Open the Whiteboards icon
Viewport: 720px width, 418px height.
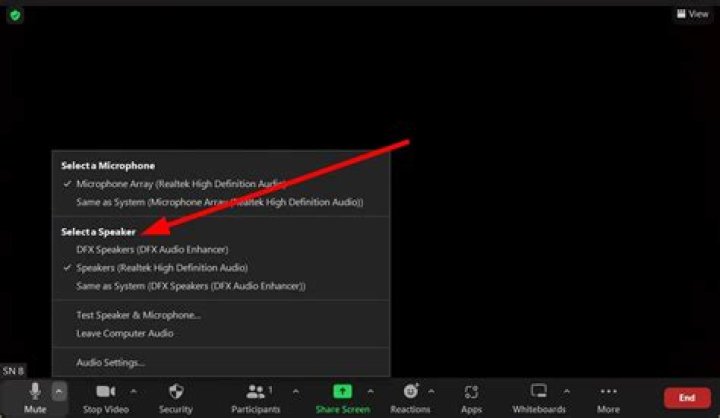click(x=539, y=391)
